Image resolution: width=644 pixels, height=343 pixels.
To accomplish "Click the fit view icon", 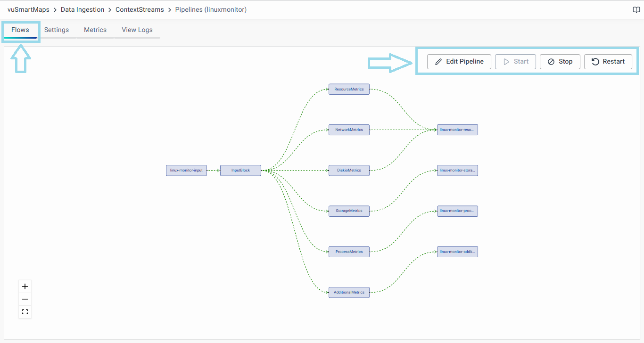I will pos(25,312).
